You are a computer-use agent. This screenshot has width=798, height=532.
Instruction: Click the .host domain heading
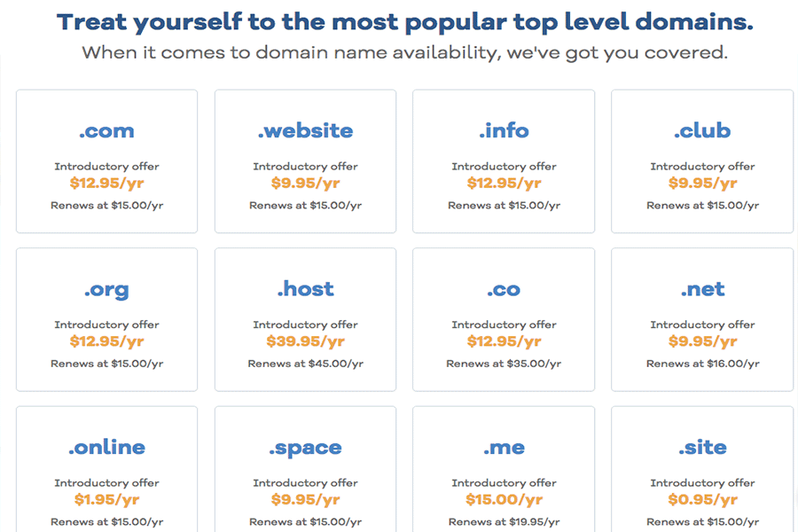(x=305, y=289)
